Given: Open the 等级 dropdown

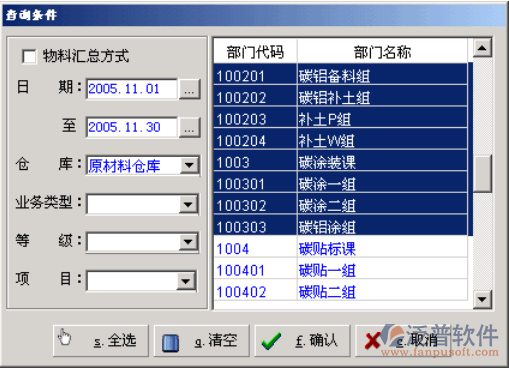Looking at the screenshot, I should pyautogui.click(x=188, y=242).
